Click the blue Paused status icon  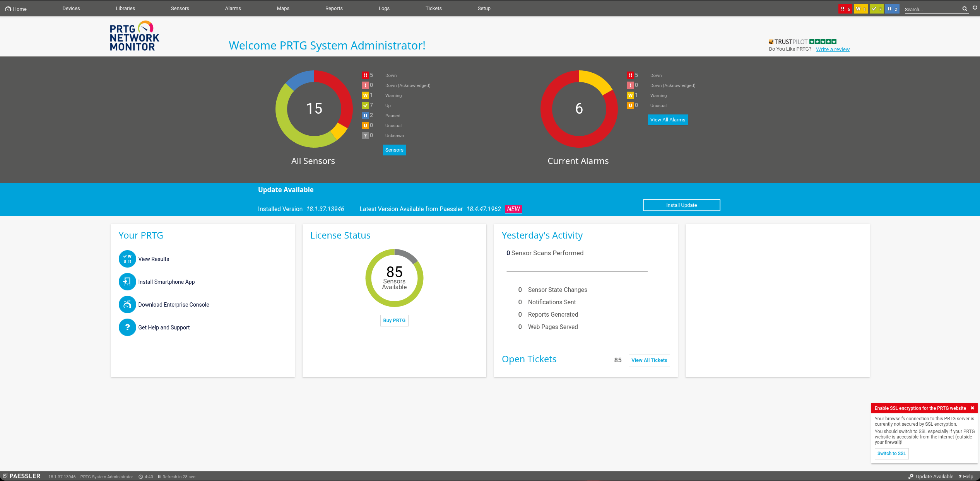[365, 116]
